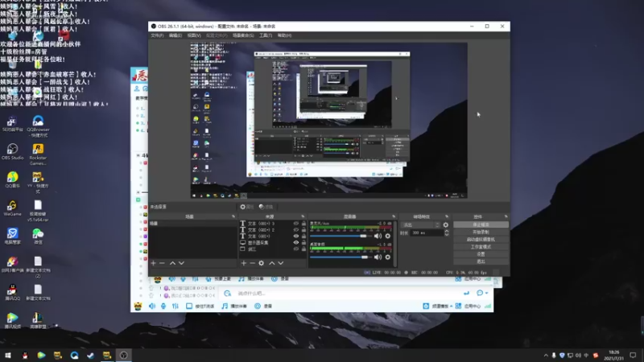Open 视图(V) menu in OBS
644x362 pixels.
pyautogui.click(x=194, y=35)
